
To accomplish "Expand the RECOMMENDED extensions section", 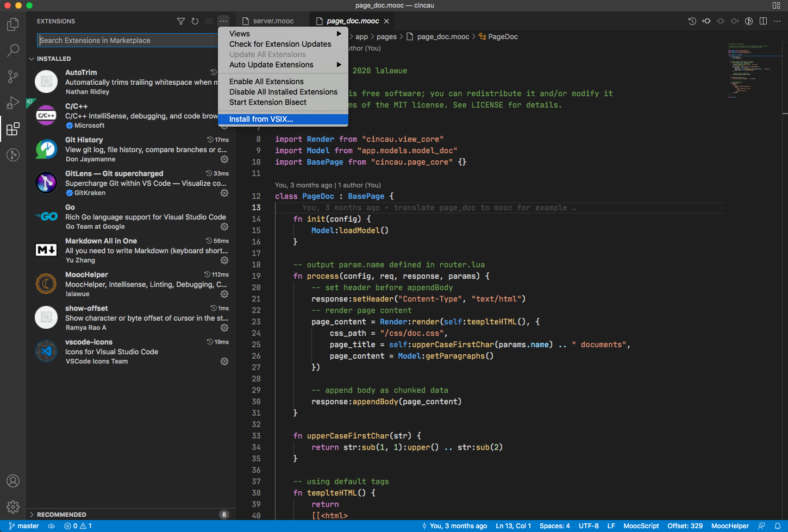I will [x=131, y=515].
